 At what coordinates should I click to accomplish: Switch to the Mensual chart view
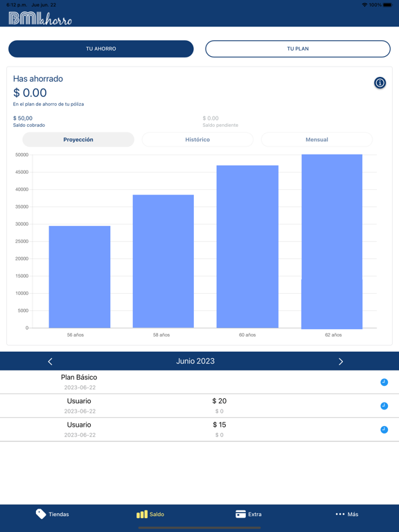[x=317, y=139]
